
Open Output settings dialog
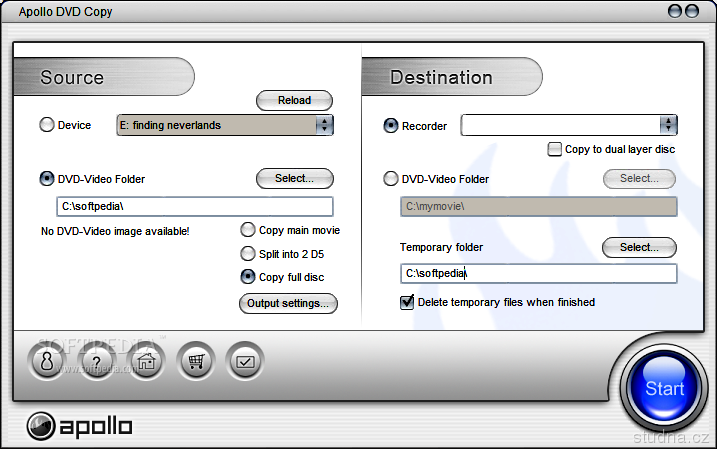288,304
